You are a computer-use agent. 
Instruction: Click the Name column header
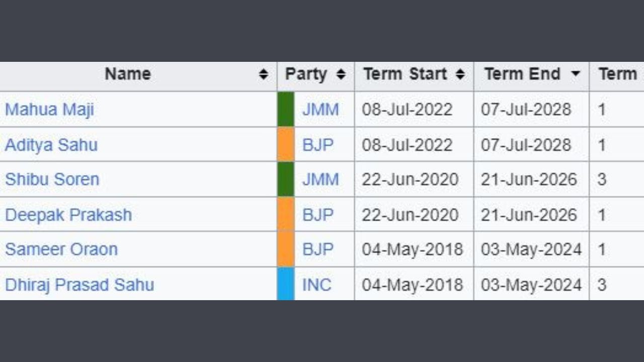click(x=128, y=74)
